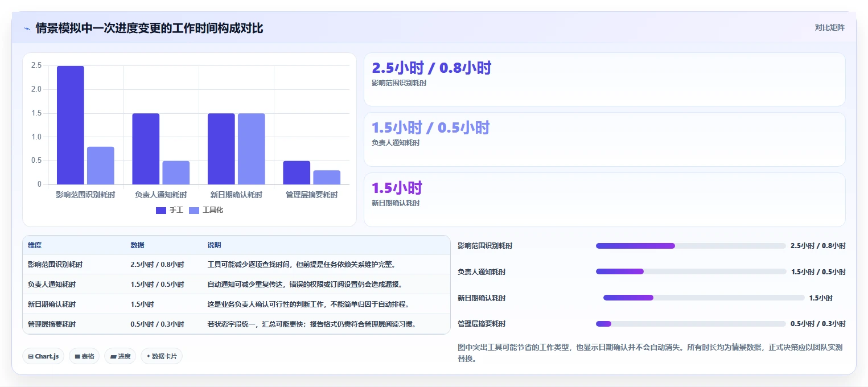868x387 pixels.
Task: Click the footer note starting 图中突出工具可能节省
Action: (651, 353)
